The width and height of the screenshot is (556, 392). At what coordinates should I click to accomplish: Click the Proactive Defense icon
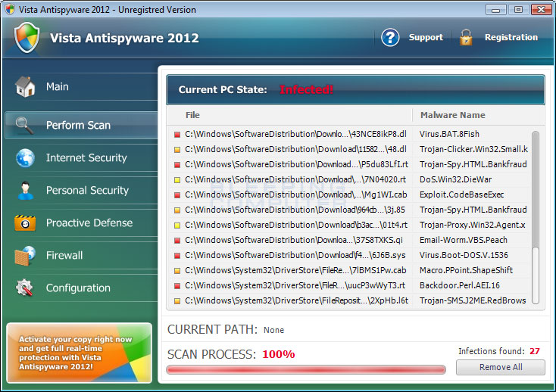[x=25, y=223]
